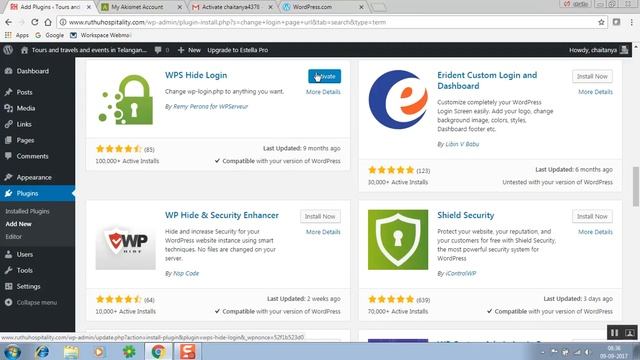This screenshot has height=360, width=640.
Task: Click Erident Custom Login and Dashboard title
Action: (x=487, y=80)
